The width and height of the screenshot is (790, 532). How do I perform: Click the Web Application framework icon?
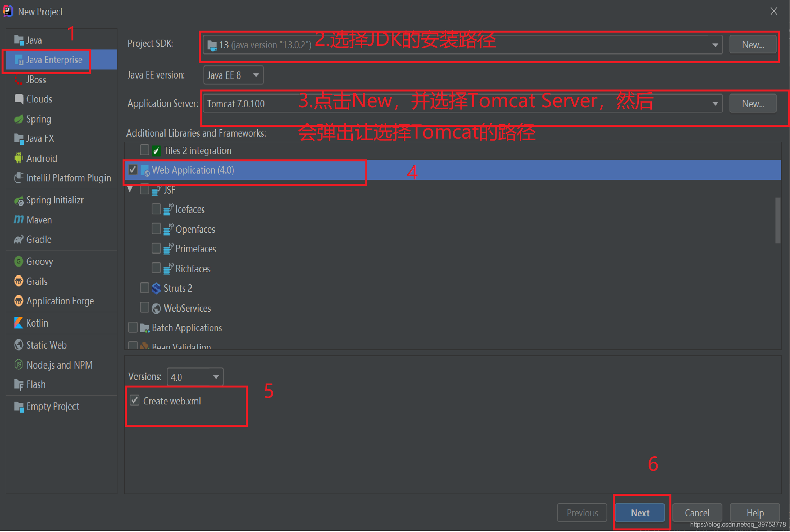(x=145, y=170)
